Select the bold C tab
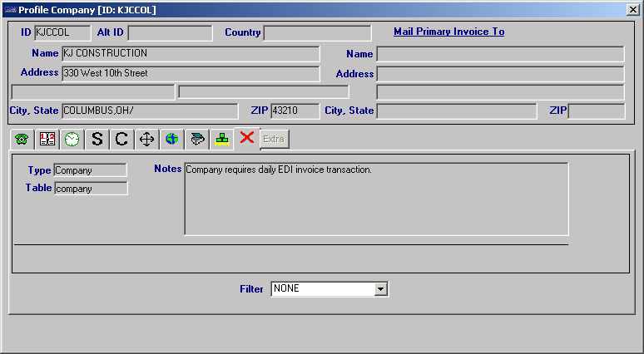This screenshot has width=644, height=354. (121, 140)
